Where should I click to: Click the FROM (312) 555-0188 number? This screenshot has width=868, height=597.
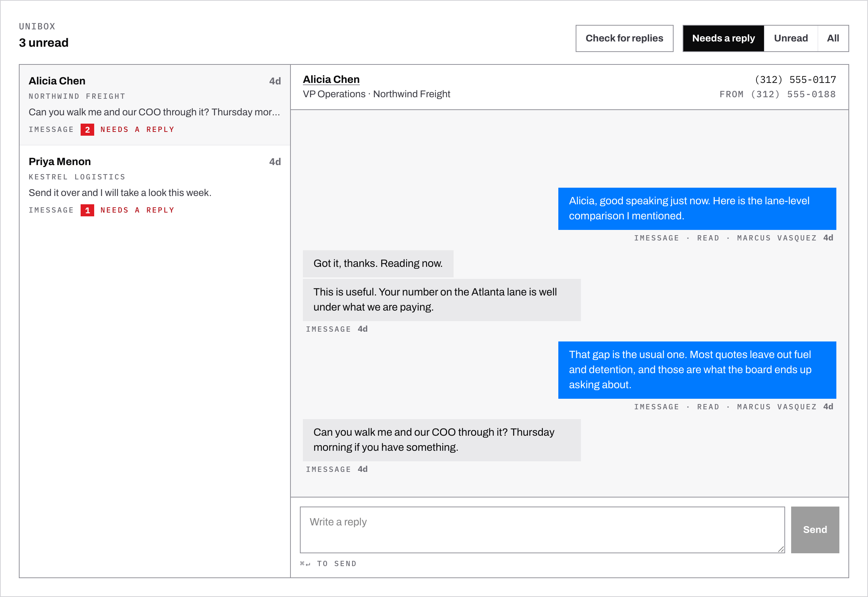(x=778, y=94)
